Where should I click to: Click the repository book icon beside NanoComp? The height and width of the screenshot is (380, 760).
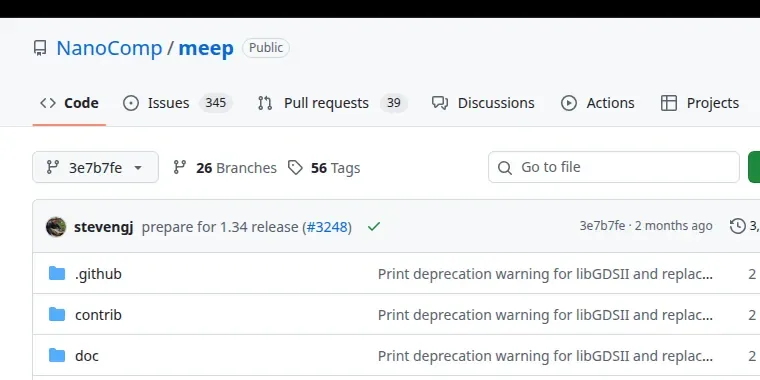pyautogui.click(x=40, y=48)
